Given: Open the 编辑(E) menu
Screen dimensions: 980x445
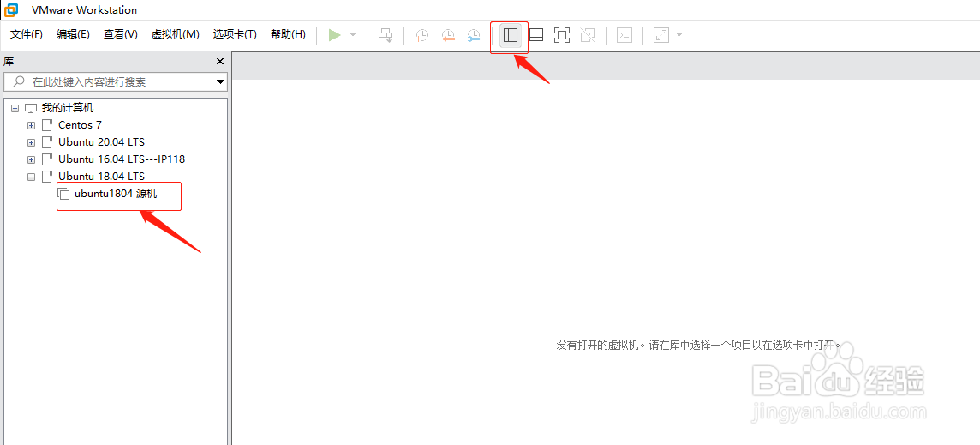Looking at the screenshot, I should point(73,34).
